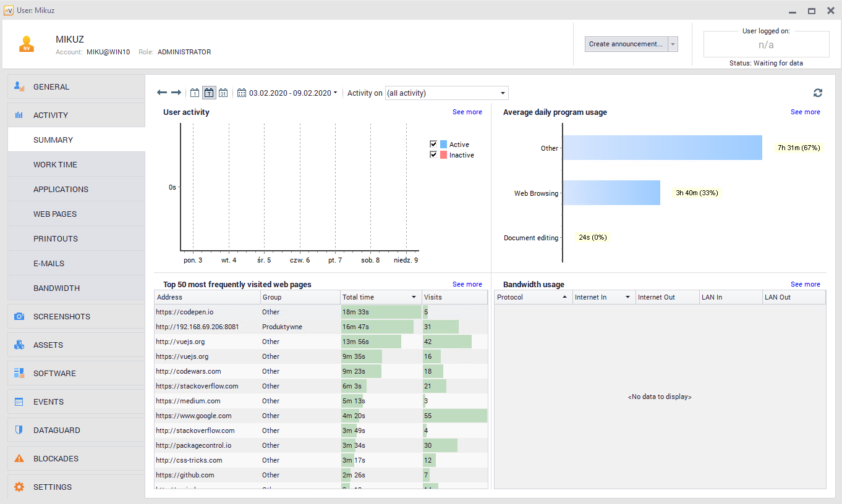Screen dimensions: 842x504
Task: Select the 31-day month view icon
Action: click(223, 93)
